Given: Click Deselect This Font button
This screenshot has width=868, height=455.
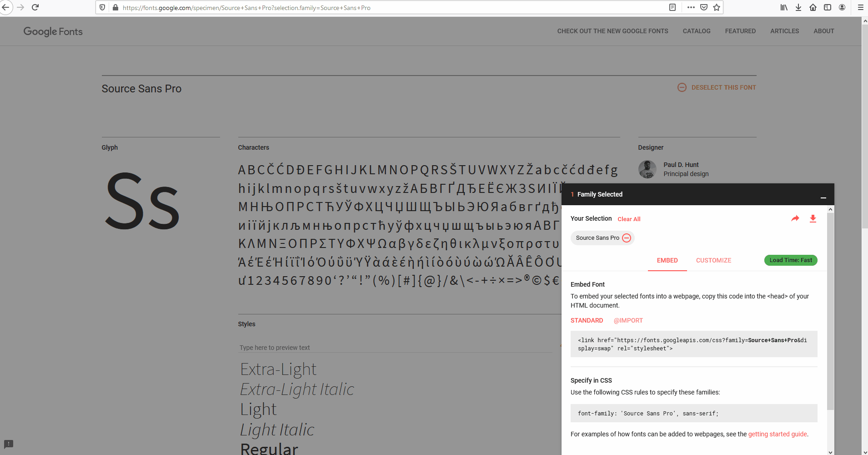Looking at the screenshot, I should 717,87.
